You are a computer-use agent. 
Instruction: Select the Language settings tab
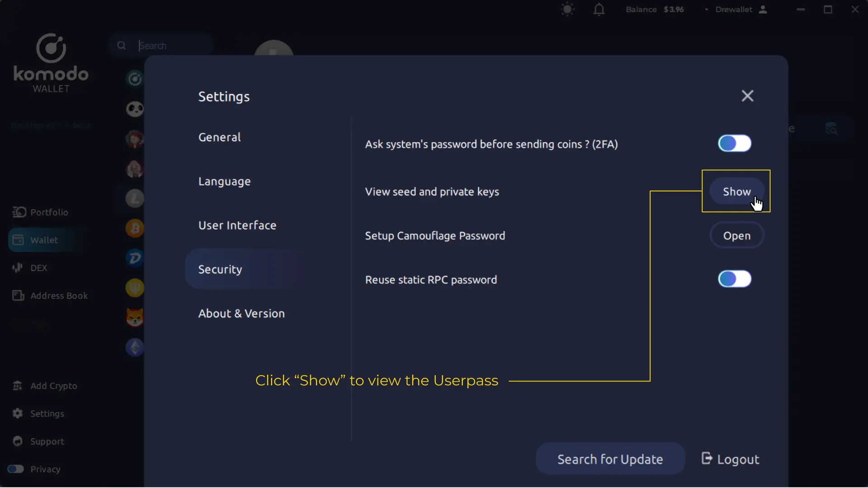coord(225,181)
